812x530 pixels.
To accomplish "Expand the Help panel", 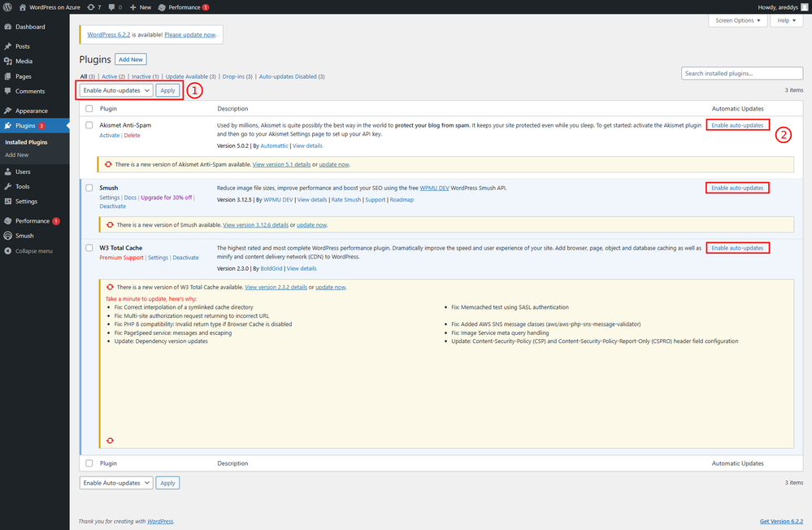I will tap(787, 20).
